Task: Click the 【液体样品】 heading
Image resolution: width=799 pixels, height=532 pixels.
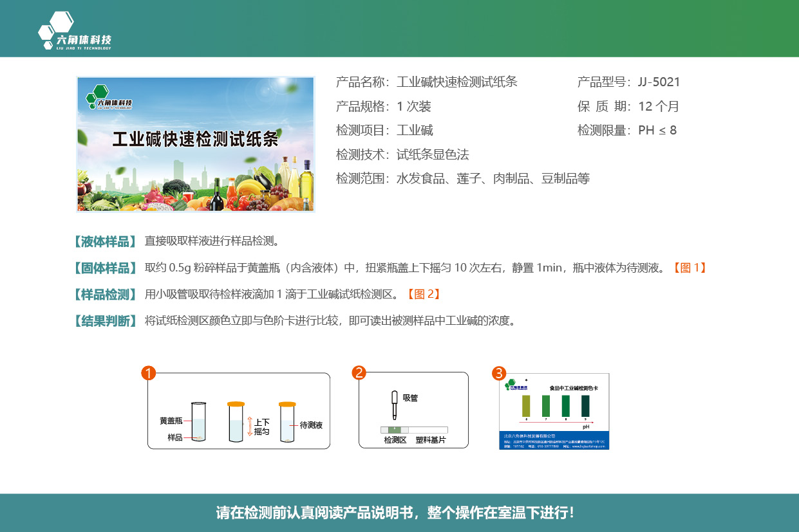Action: pos(105,241)
